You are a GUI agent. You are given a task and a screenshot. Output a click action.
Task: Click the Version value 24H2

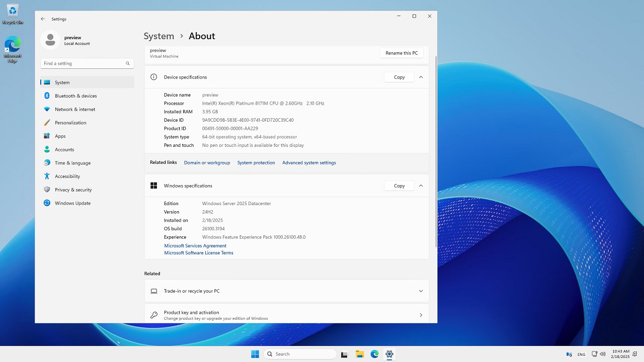click(207, 212)
